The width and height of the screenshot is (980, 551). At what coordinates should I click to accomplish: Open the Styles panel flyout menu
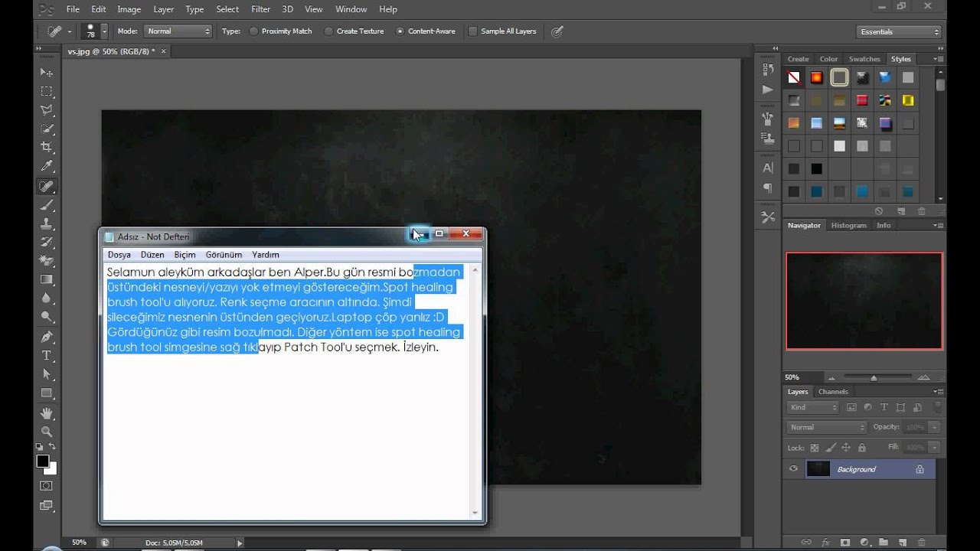(937, 59)
